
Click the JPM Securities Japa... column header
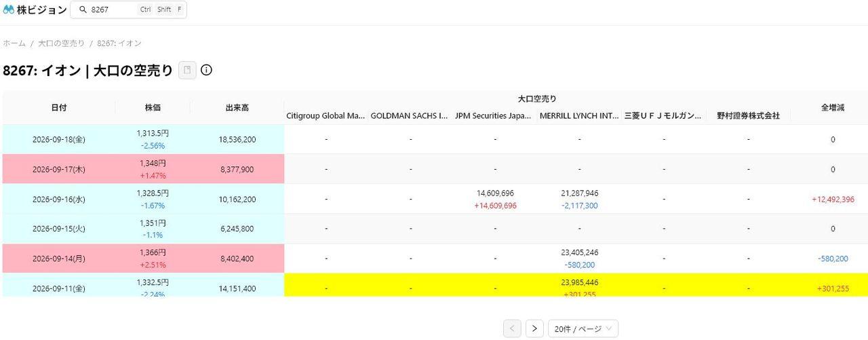tap(494, 116)
